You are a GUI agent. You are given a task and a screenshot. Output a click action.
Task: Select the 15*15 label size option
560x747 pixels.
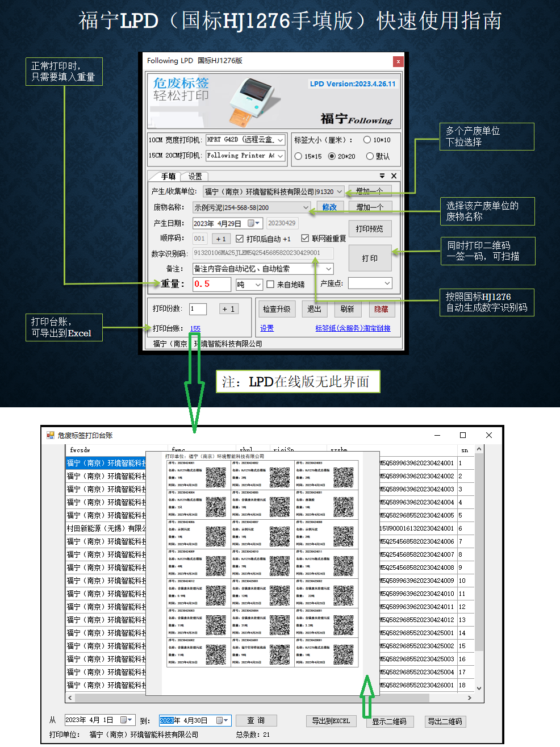click(x=298, y=156)
